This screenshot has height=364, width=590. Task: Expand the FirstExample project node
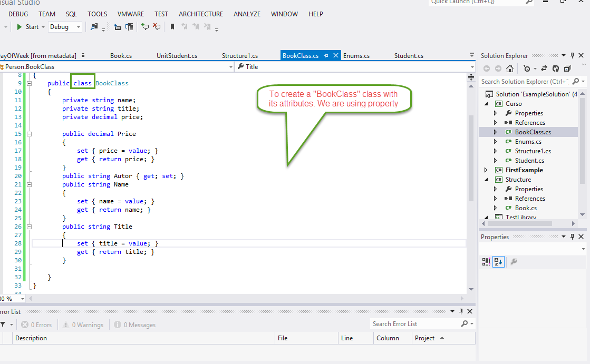tap(486, 170)
